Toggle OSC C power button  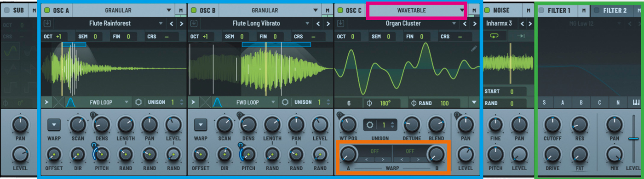pyautogui.click(x=340, y=10)
